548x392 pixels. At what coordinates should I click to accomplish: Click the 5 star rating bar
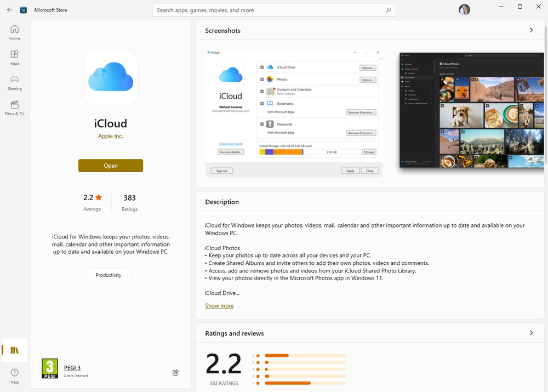pos(305,355)
